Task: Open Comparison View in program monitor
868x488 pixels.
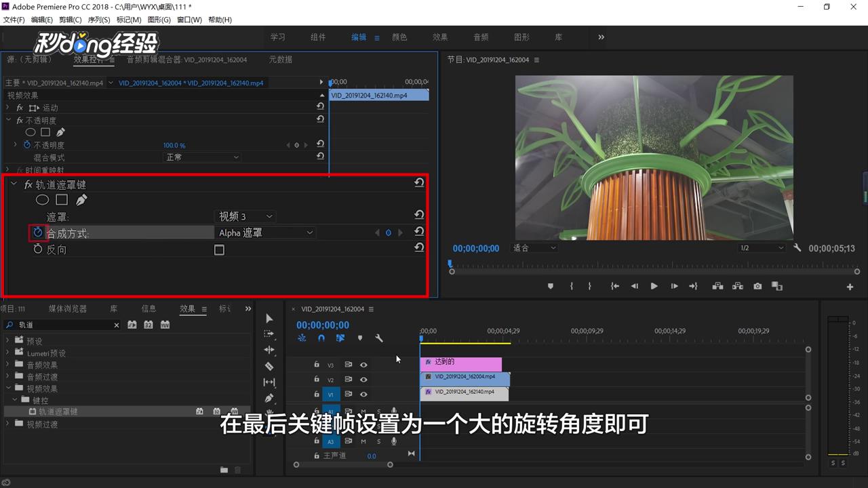Action: pos(777,286)
